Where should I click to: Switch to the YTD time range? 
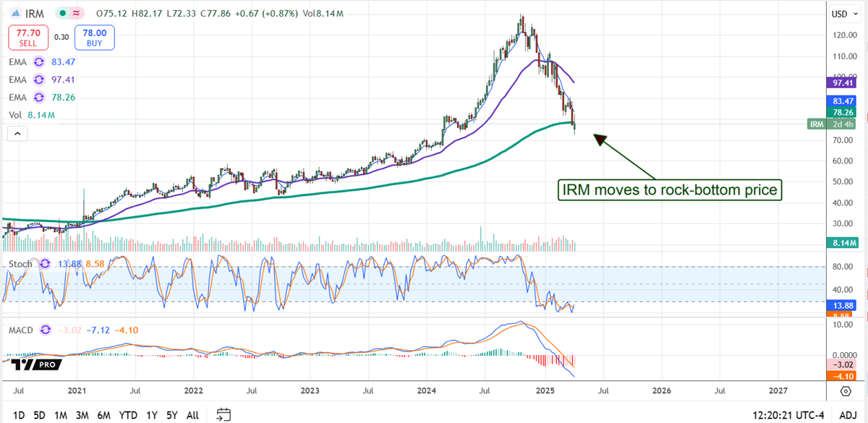(x=128, y=415)
